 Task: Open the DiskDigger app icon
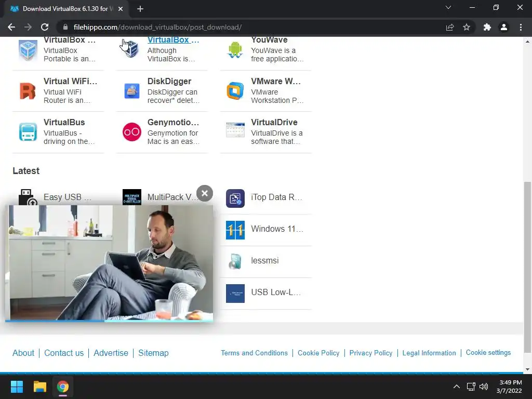(x=131, y=91)
